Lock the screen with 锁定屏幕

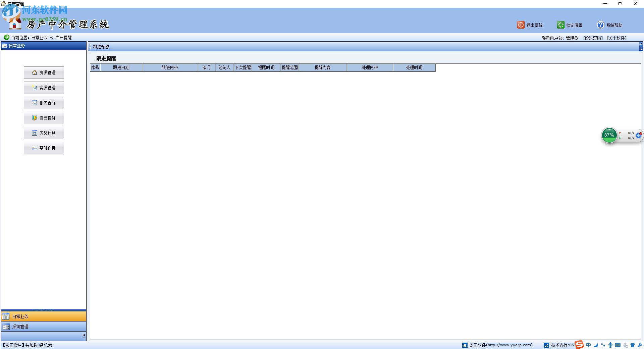(570, 25)
